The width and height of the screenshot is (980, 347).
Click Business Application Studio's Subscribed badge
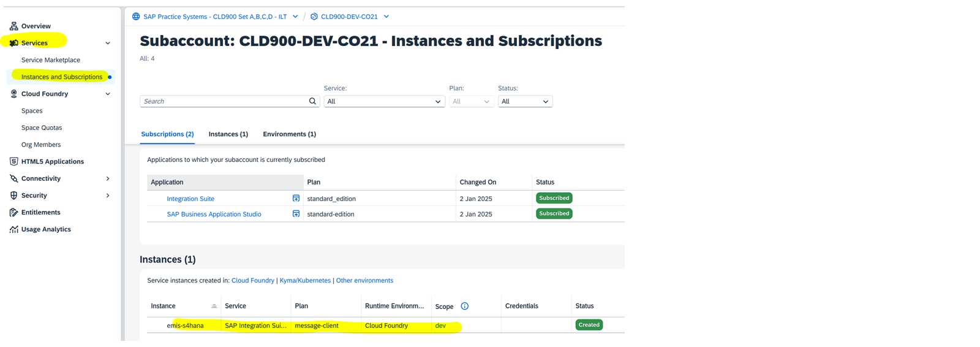[554, 213]
